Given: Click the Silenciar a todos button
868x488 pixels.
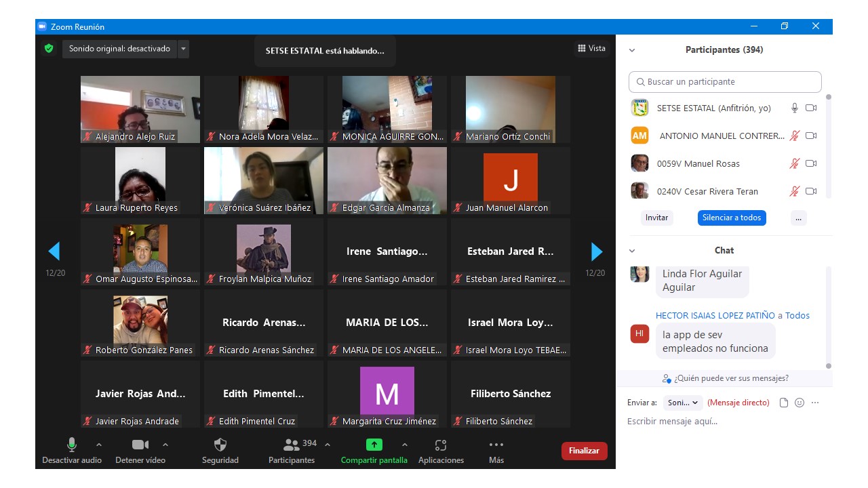Looking at the screenshot, I should coord(732,218).
